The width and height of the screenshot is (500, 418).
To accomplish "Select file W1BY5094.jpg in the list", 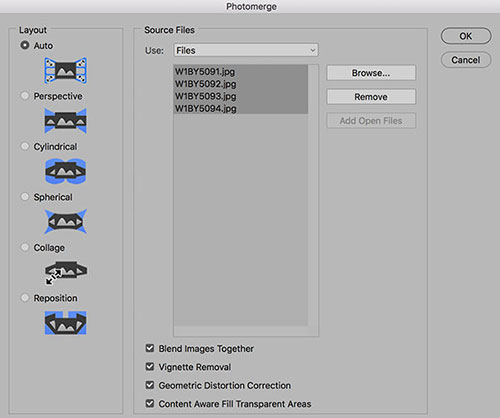I will point(241,108).
